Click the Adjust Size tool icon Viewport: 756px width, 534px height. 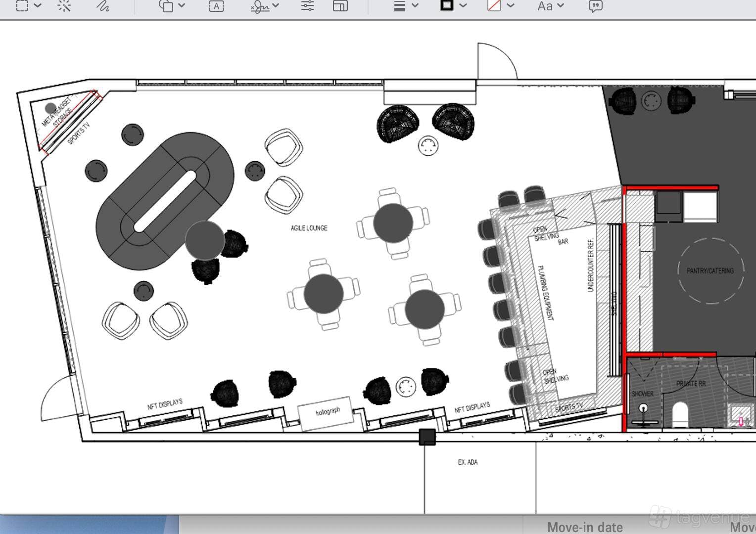340,6
